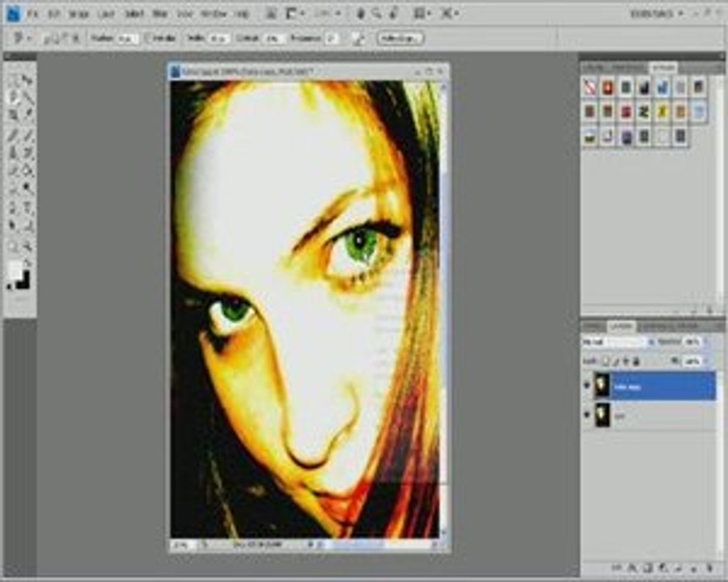This screenshot has width=728, height=582.
Task: Click Rotate View icon in application bar
Action: coord(393,14)
